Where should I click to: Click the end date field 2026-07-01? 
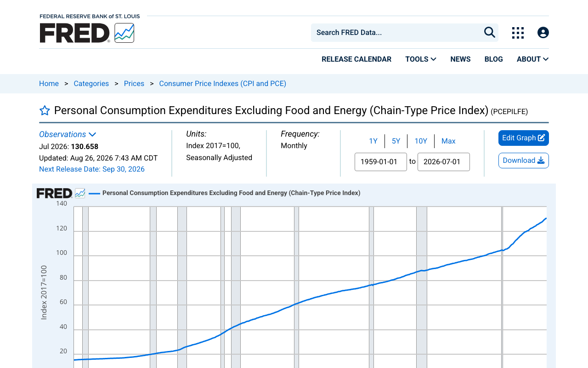point(444,162)
